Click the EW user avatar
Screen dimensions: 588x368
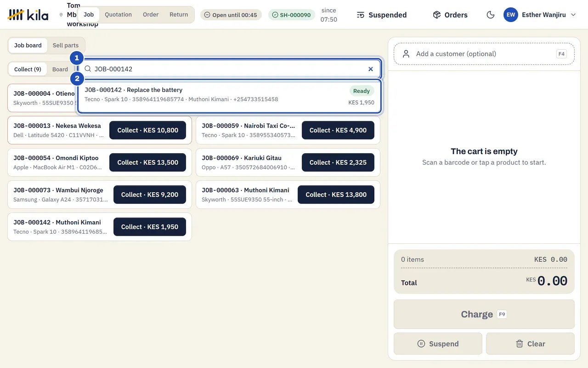click(511, 15)
